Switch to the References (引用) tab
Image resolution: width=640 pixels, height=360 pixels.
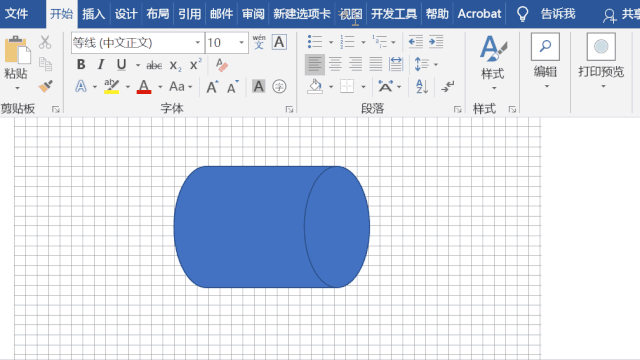point(190,14)
